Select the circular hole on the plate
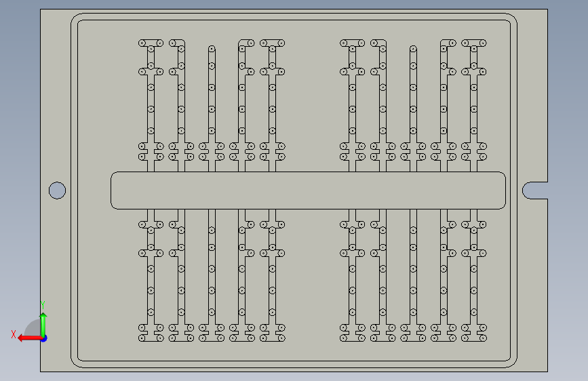 58,190
